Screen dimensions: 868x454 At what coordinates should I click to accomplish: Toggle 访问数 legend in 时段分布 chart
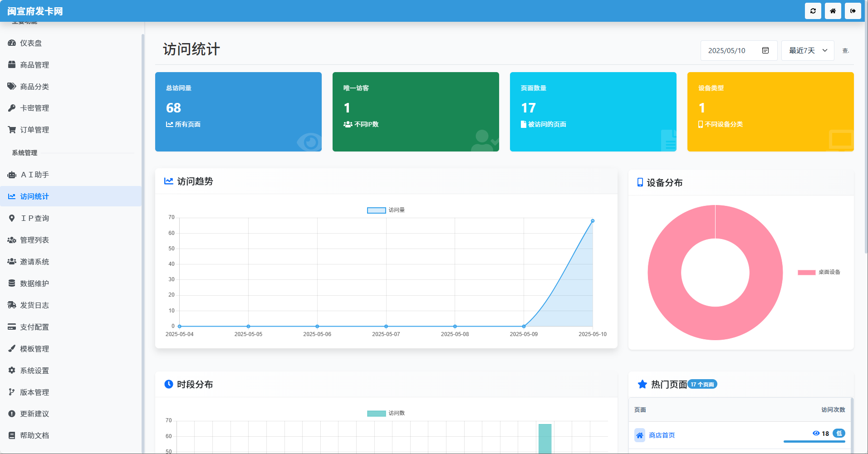[386, 413]
